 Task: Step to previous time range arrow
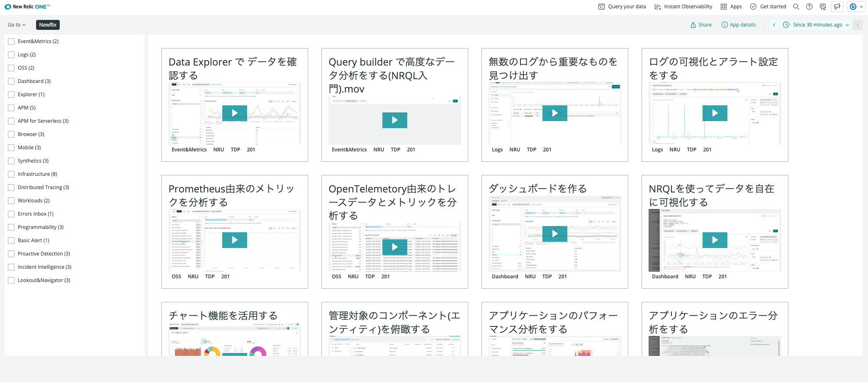click(774, 25)
